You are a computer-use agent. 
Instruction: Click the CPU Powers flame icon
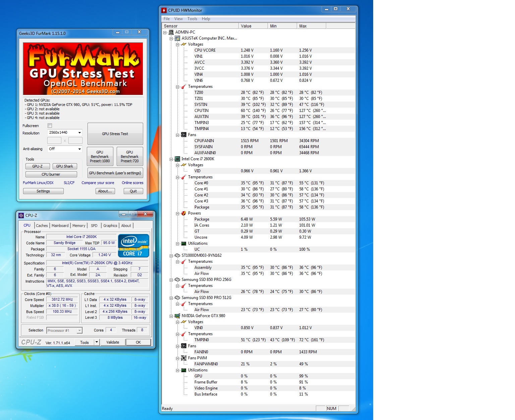[184, 213]
